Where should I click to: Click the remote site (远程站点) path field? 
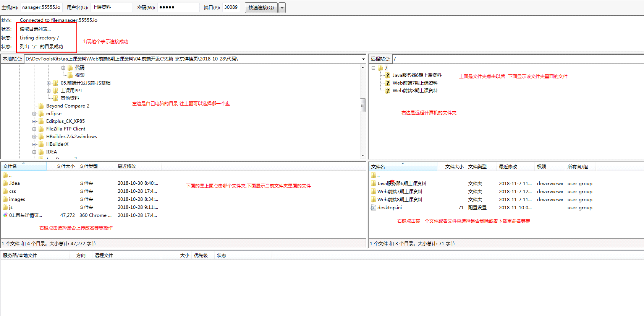[518, 59]
